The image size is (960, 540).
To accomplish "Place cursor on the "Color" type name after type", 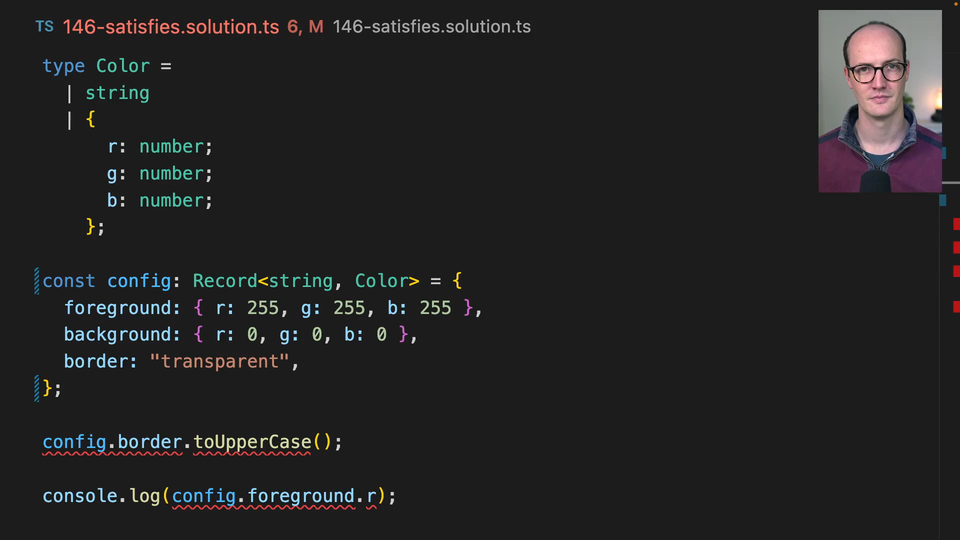I will pos(122,66).
